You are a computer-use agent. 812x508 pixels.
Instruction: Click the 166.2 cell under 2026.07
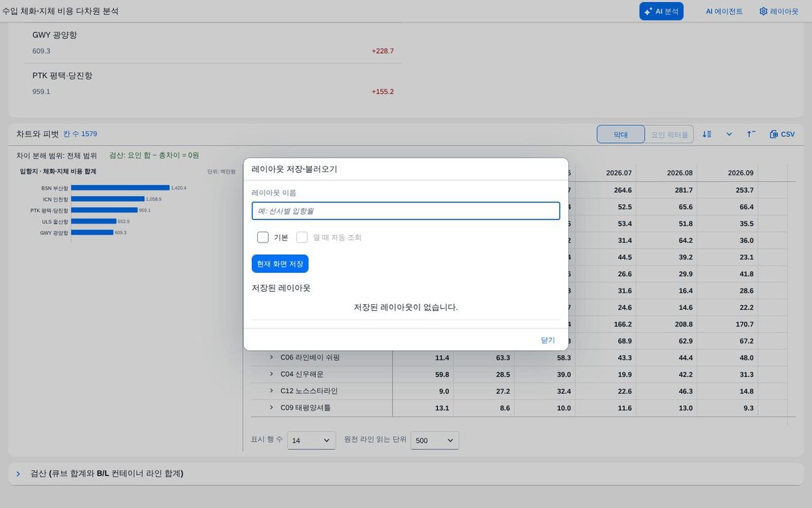(x=623, y=324)
